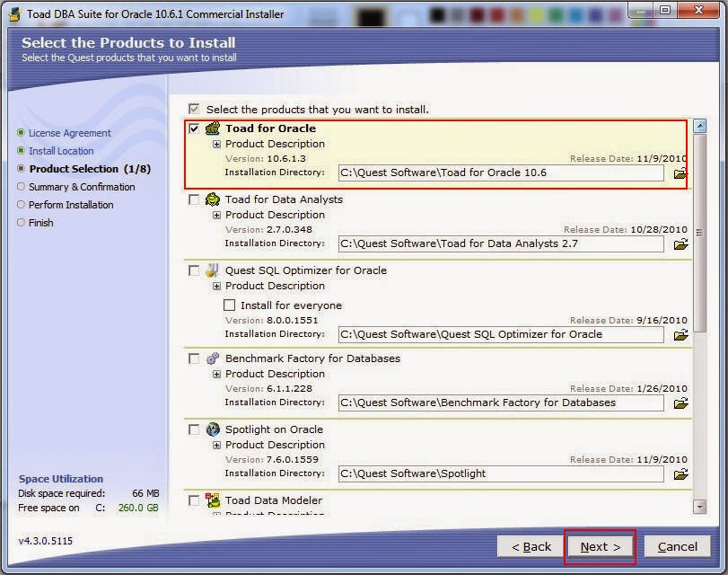This screenshot has width=728, height=575.
Task: Select the Perform Installation step
Action: (x=71, y=205)
